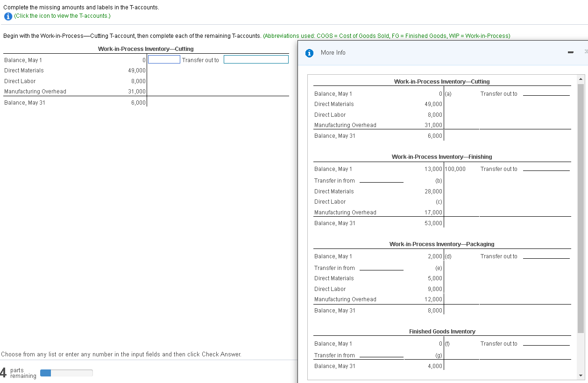The image size is (588, 383).
Task: Click the More Info vertical scrollbar thumb
Action: (x=581, y=208)
